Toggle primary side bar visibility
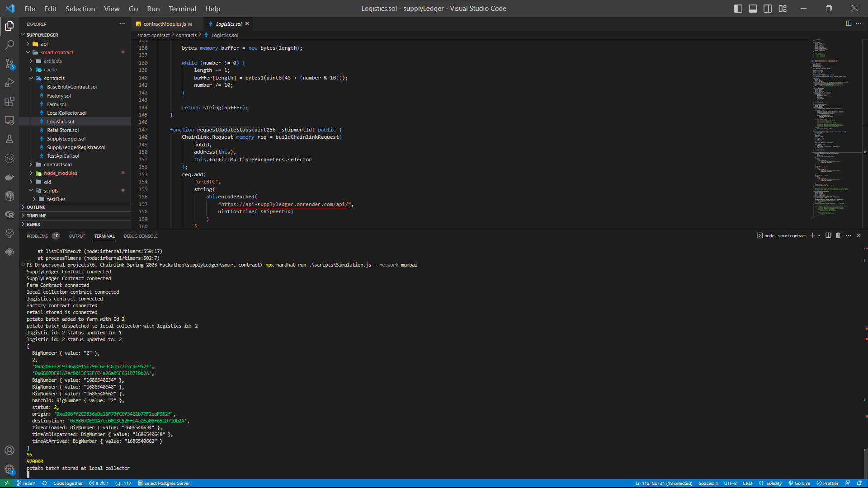This screenshot has height=488, width=868. (738, 9)
